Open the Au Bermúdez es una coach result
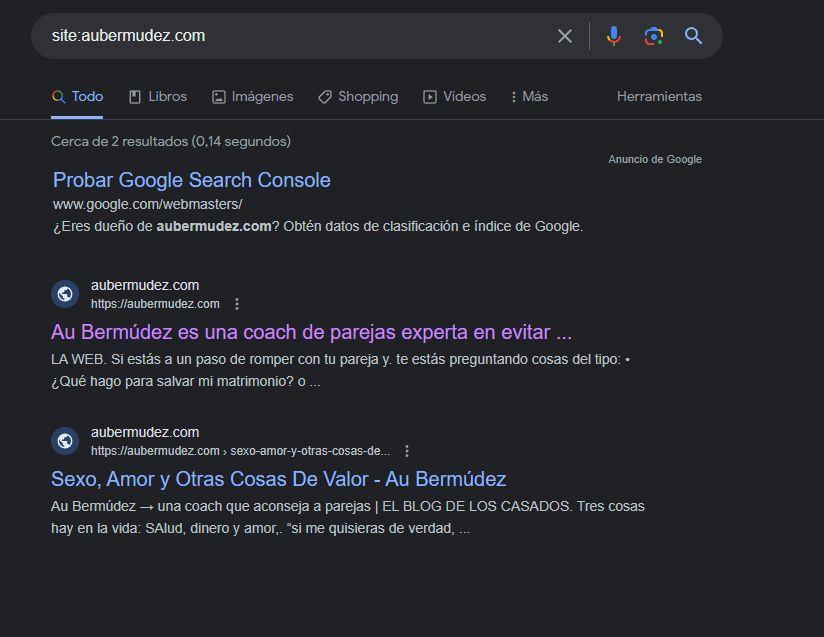 click(x=311, y=332)
